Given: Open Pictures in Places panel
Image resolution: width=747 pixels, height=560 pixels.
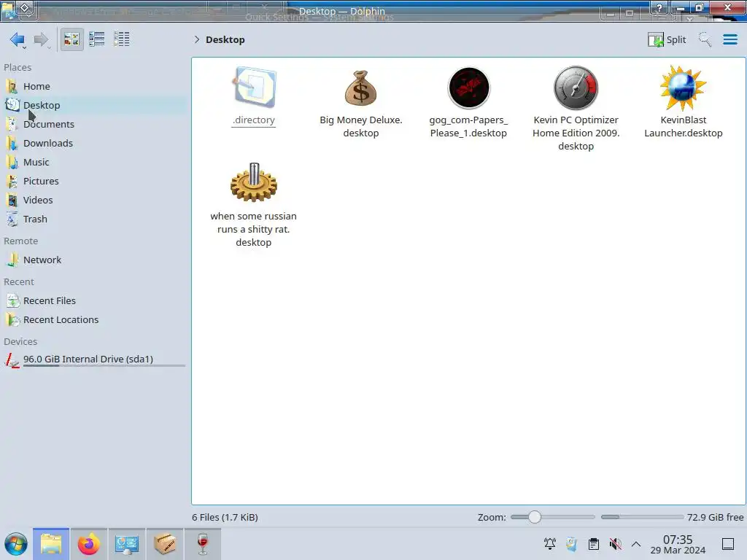Looking at the screenshot, I should point(94,182).
